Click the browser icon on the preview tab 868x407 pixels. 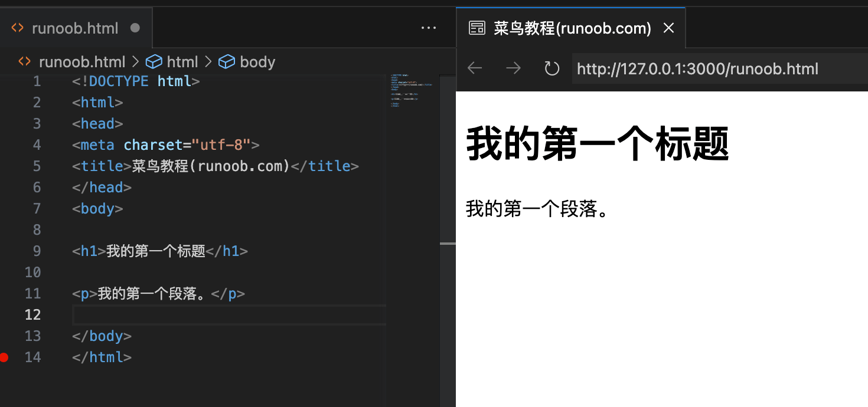477,27
